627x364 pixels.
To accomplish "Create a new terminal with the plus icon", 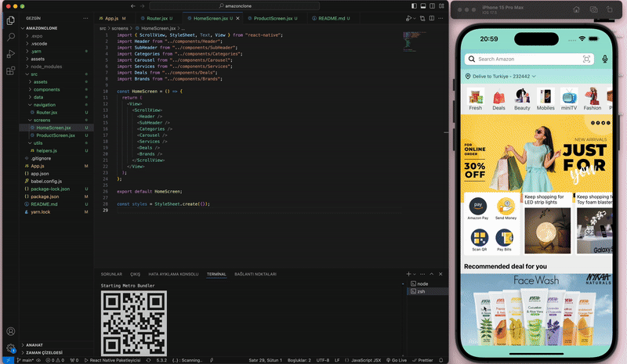I will click(x=408, y=274).
